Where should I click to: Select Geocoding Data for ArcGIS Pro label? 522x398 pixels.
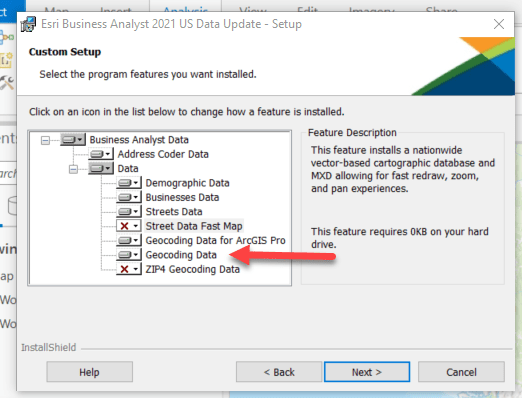click(x=215, y=240)
